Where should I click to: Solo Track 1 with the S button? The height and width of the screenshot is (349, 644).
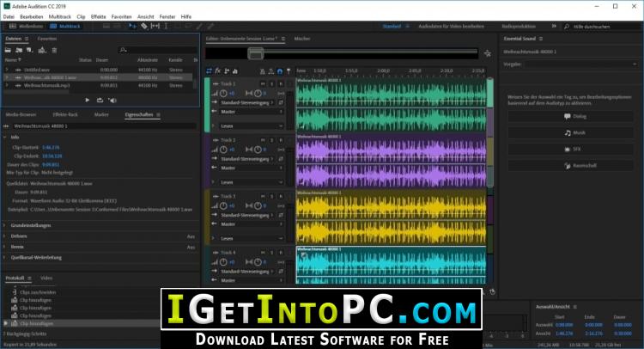point(272,84)
